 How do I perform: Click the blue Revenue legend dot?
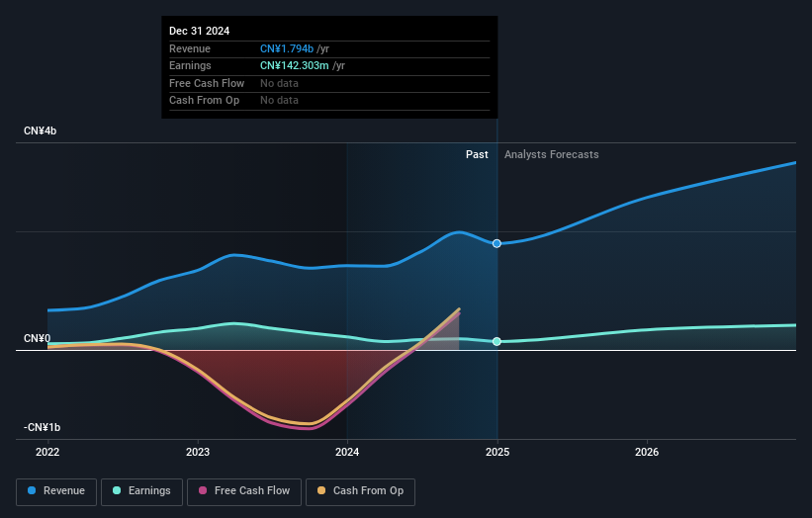(32, 490)
